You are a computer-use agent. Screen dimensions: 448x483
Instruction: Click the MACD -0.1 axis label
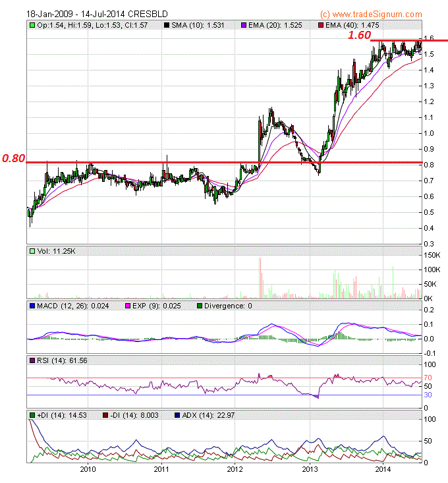tap(430, 353)
